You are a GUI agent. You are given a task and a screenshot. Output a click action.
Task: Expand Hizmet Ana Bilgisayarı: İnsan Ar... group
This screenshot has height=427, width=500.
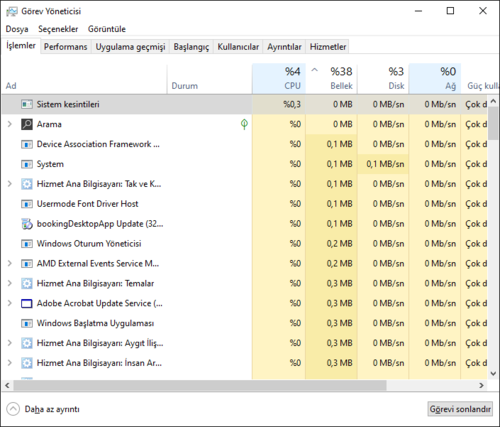[x=10, y=363]
